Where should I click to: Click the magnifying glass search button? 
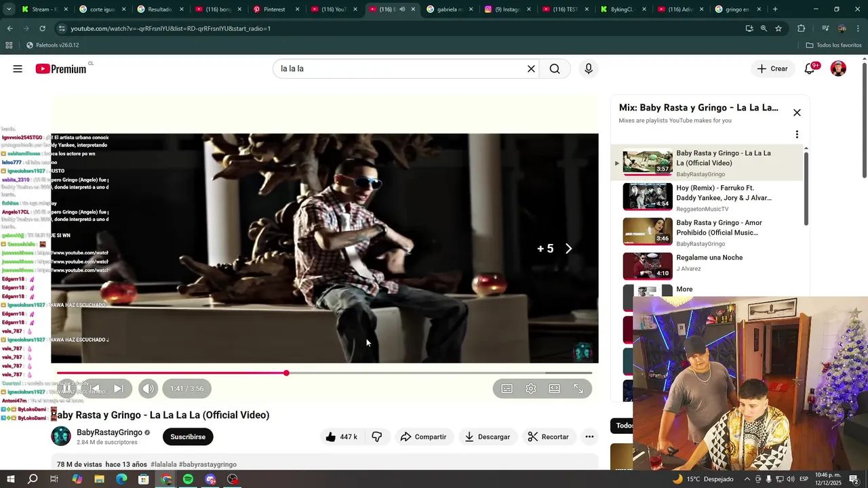(x=555, y=68)
